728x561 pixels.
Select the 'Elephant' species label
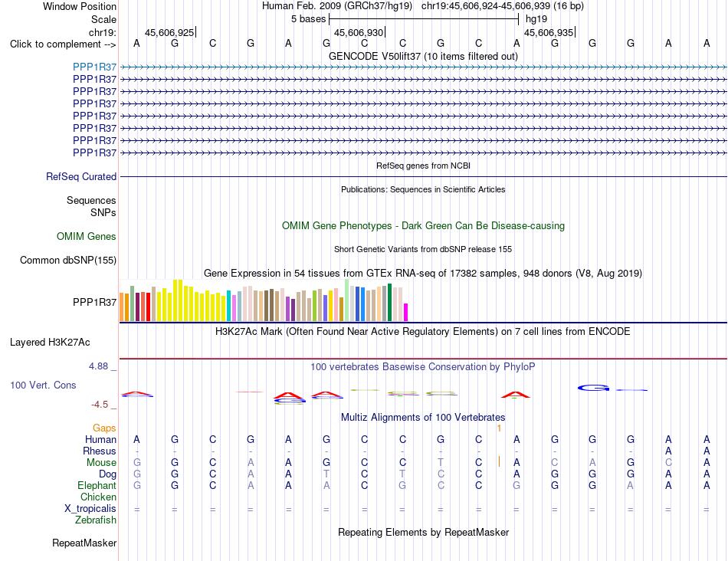(97, 485)
